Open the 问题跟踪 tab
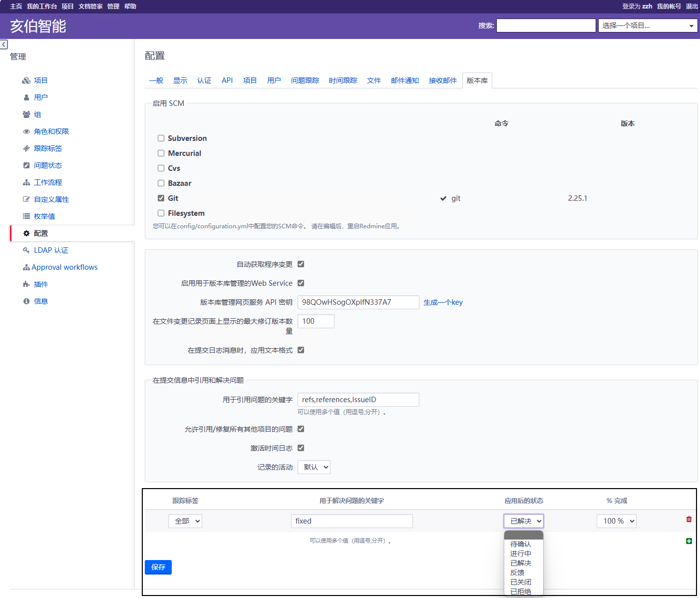Screen dimensions: 700x598 pyautogui.click(x=305, y=80)
